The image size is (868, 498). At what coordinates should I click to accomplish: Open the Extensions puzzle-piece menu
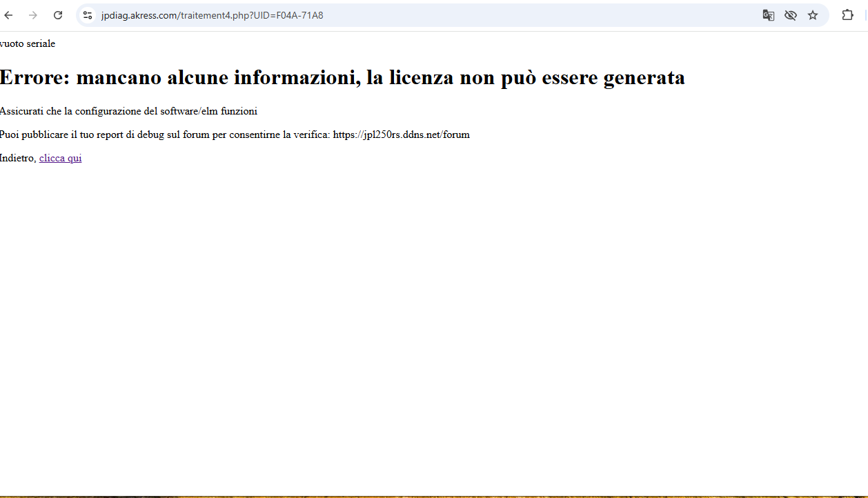click(x=847, y=14)
